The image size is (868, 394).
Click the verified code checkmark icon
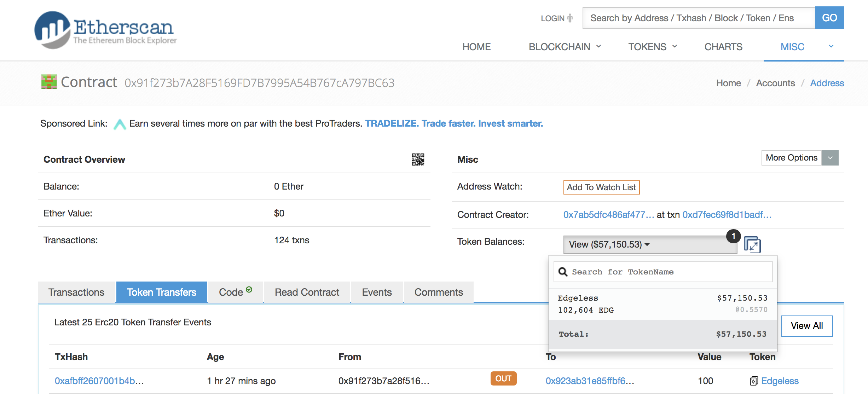(249, 289)
